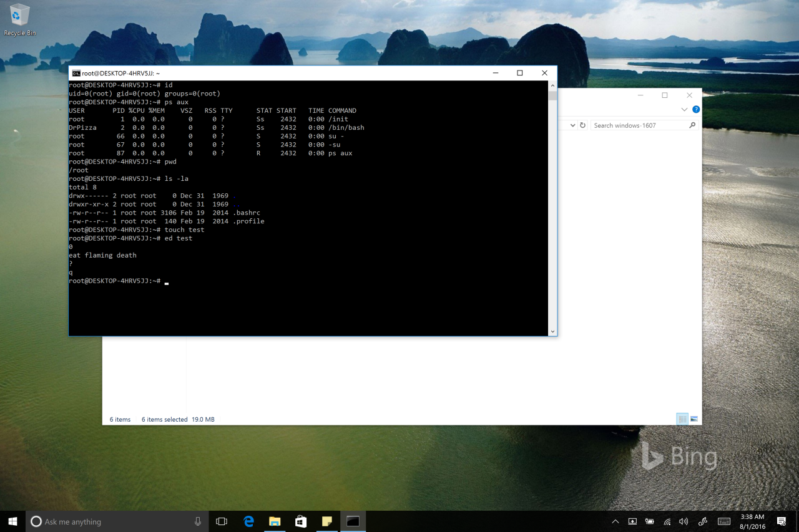Maximize the bash terminal window
The height and width of the screenshot is (532, 799).
[519, 73]
